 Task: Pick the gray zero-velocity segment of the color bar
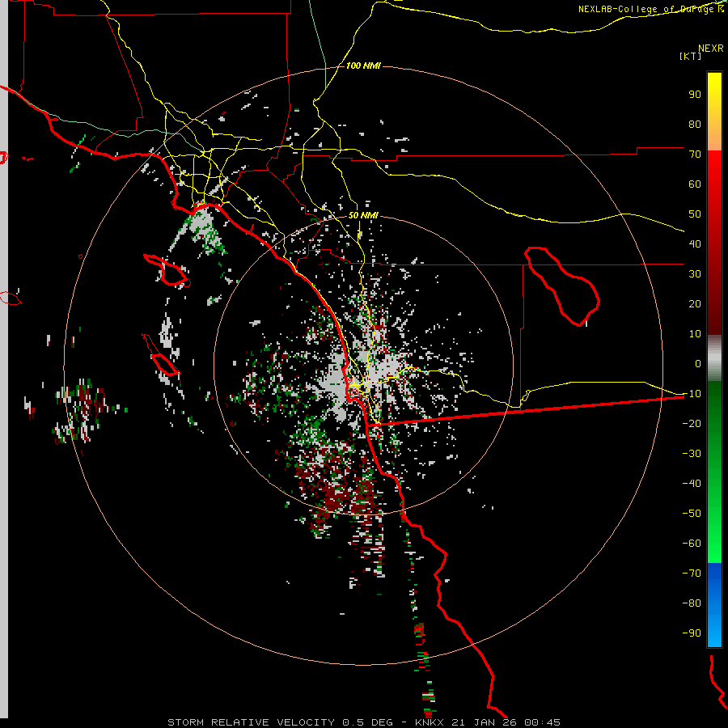(x=714, y=358)
